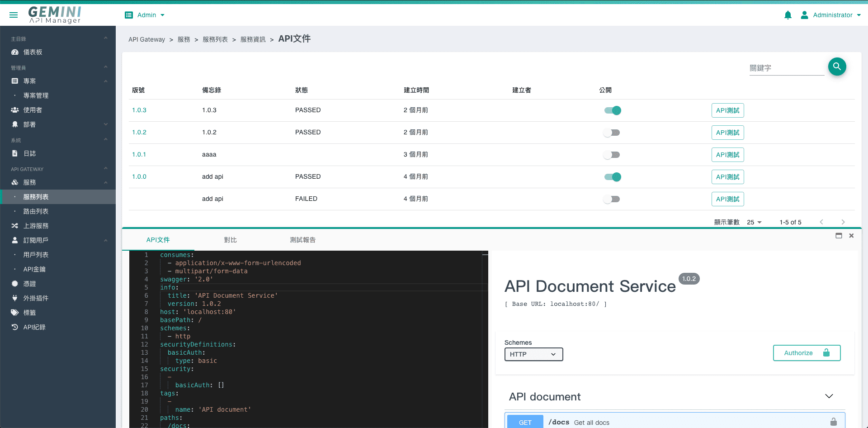
Task: Click API測試 button for version 1.0.3
Action: (x=727, y=110)
